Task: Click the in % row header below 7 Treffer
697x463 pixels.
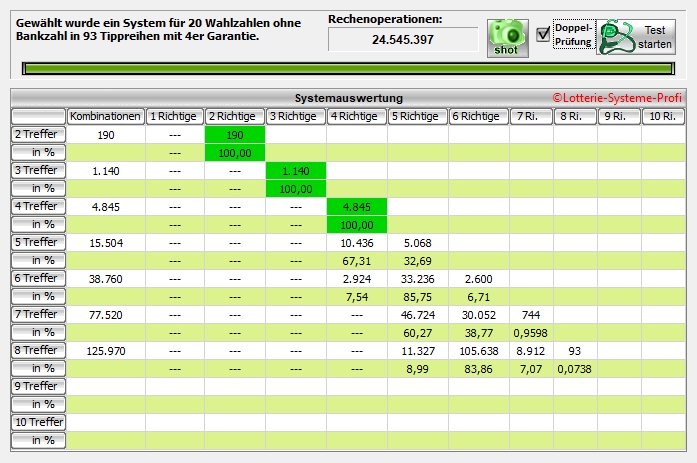Action: click(38, 332)
